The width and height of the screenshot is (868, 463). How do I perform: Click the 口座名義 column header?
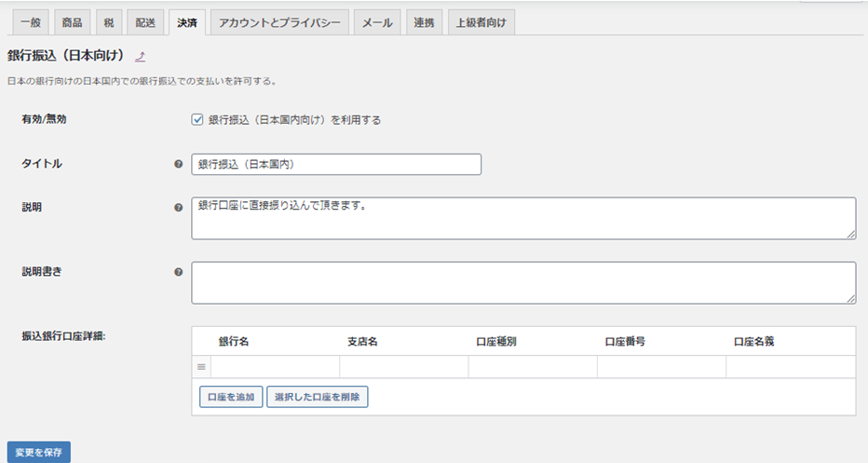click(x=754, y=342)
